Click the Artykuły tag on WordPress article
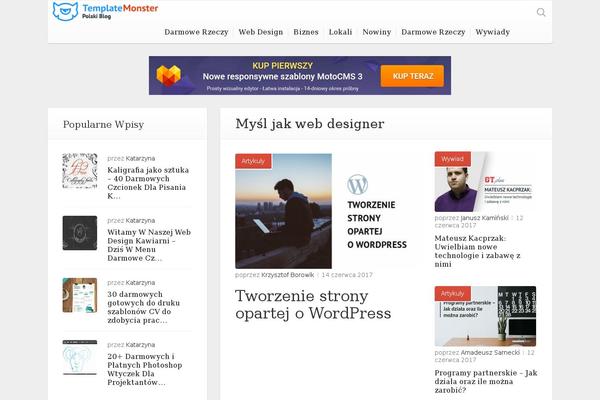The height and width of the screenshot is (400, 600). pos(253,161)
